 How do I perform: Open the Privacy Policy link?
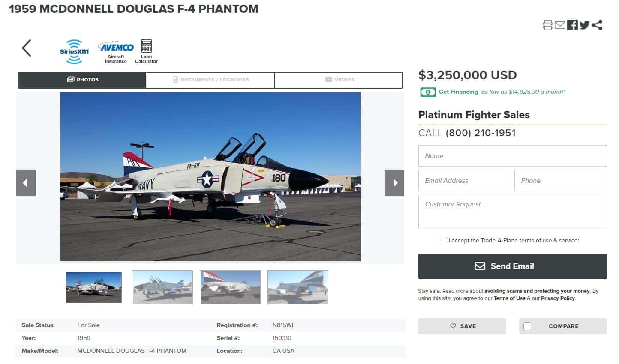click(558, 298)
